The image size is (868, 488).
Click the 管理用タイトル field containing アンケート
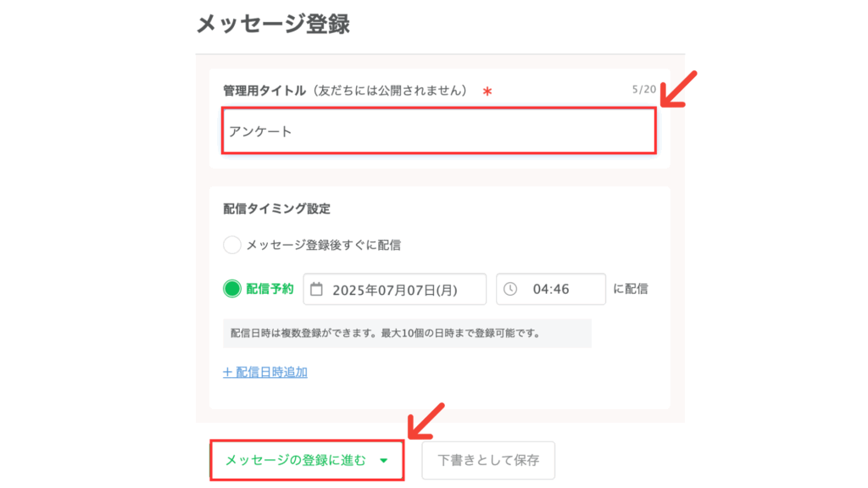(x=439, y=131)
